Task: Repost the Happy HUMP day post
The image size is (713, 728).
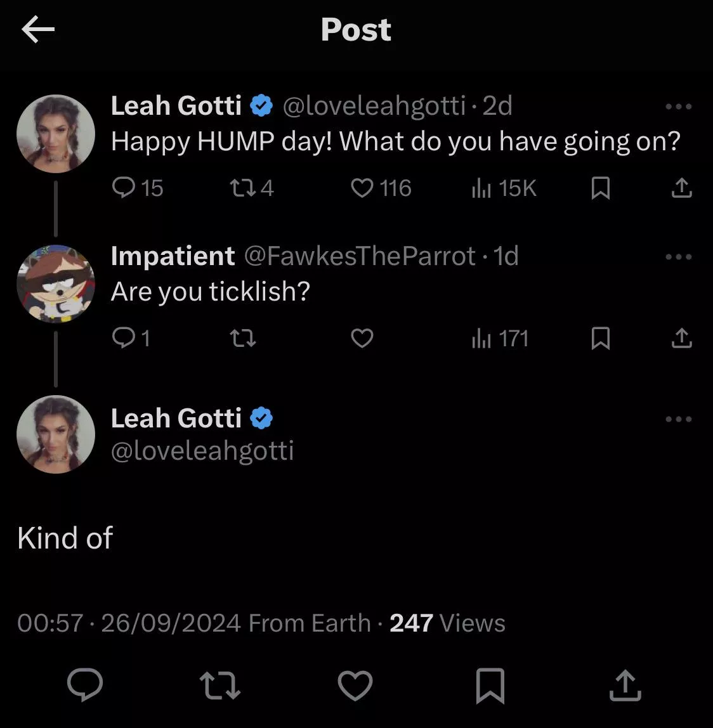Action: coord(241,188)
